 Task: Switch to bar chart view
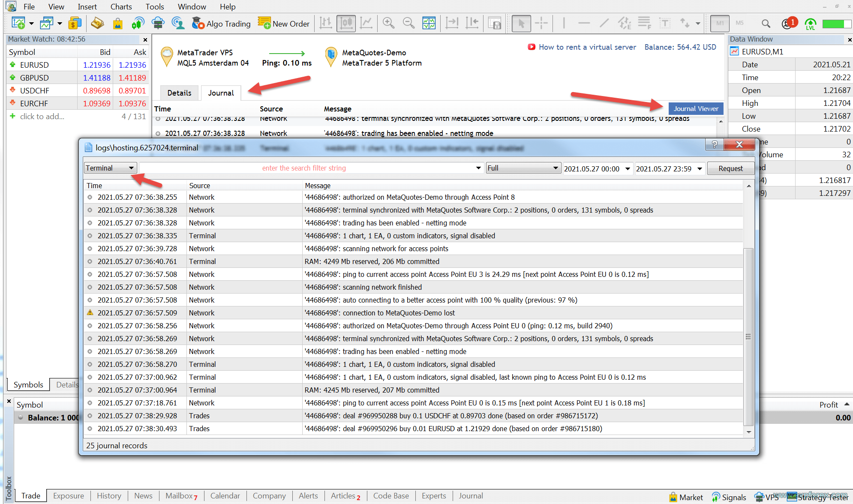(x=326, y=23)
